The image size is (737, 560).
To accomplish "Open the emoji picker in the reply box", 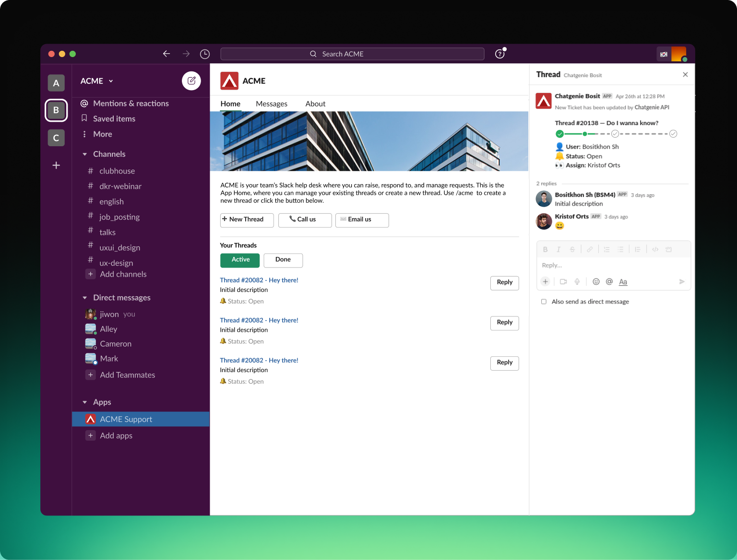I will coord(595,281).
